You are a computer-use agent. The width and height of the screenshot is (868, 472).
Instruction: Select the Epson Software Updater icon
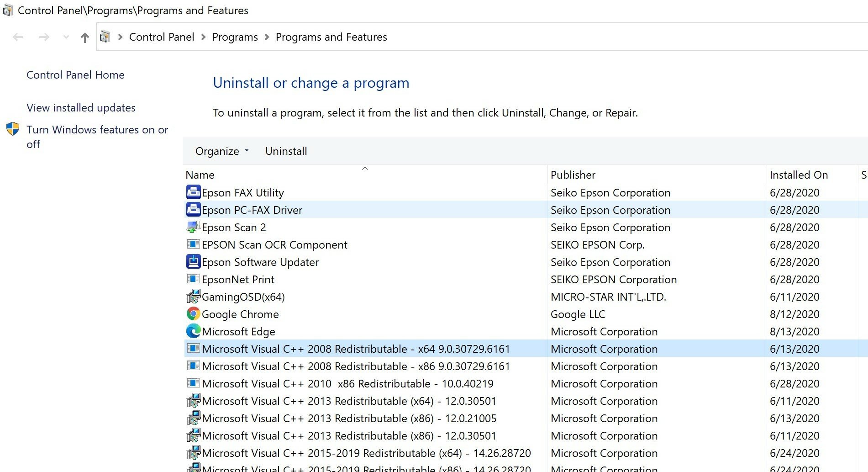(194, 262)
